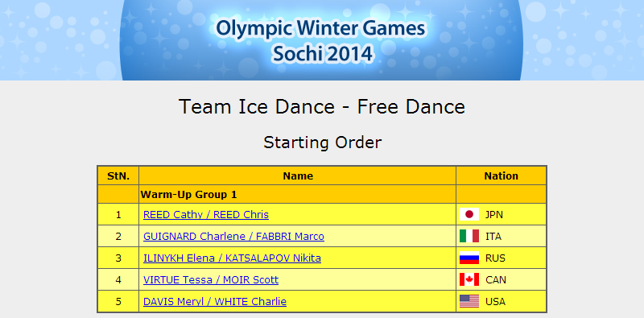Click the Team Ice Dance - Free Dance heading
644x318 pixels.
322,107
